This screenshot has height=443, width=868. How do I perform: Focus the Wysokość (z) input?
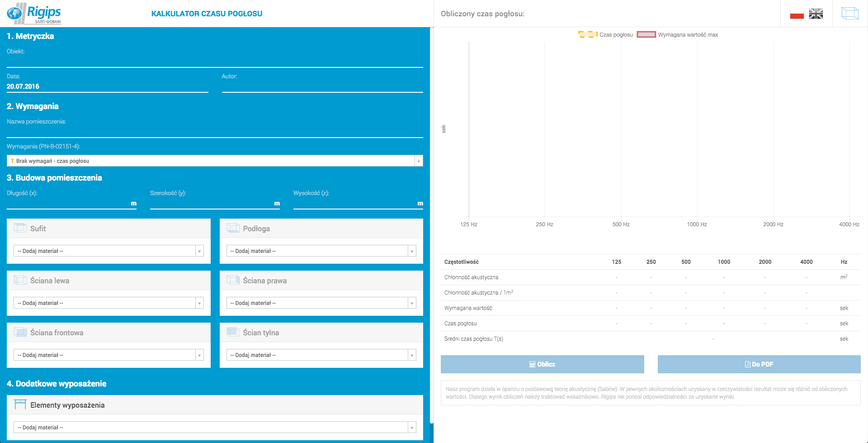tap(358, 203)
